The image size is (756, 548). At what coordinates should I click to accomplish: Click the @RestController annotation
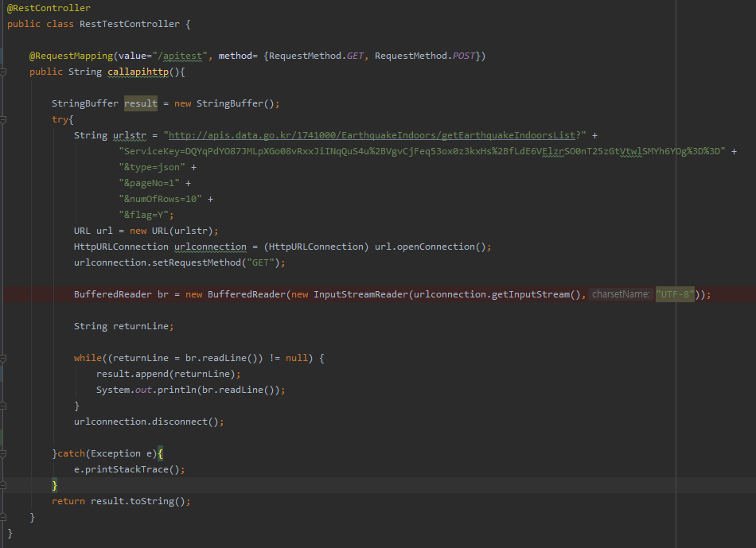[49, 8]
